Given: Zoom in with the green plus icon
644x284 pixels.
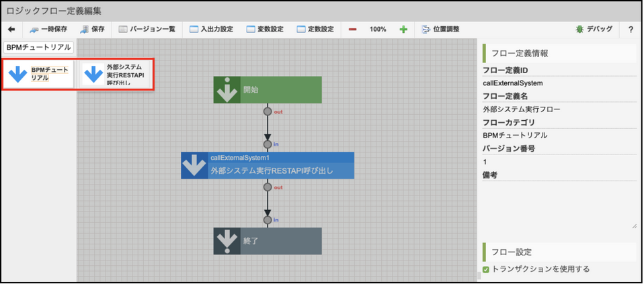Looking at the screenshot, I should pos(403,30).
